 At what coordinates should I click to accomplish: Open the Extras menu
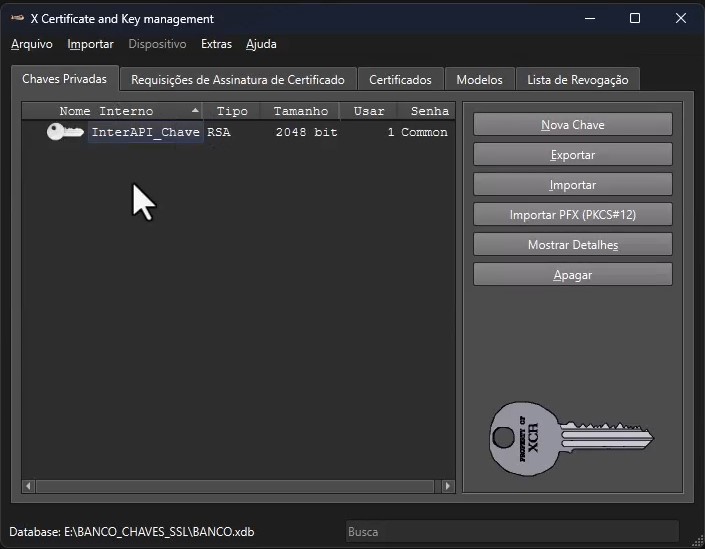(216, 44)
